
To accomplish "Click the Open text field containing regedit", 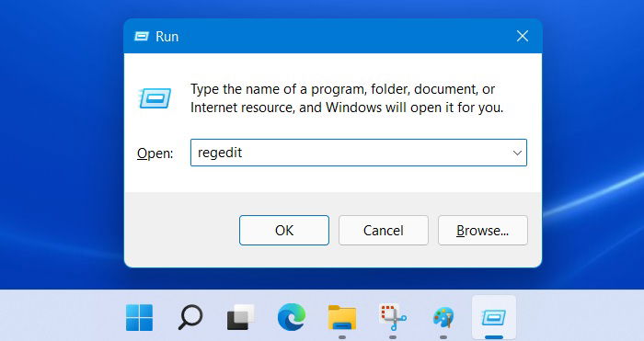I will 359,153.
